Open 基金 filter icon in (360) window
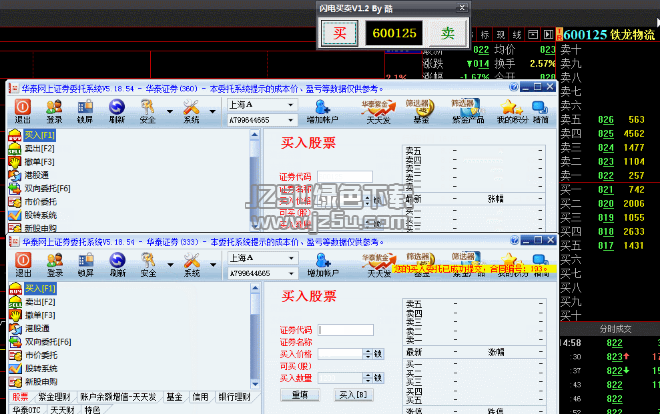This screenshot has width=660, height=414. [x=420, y=111]
